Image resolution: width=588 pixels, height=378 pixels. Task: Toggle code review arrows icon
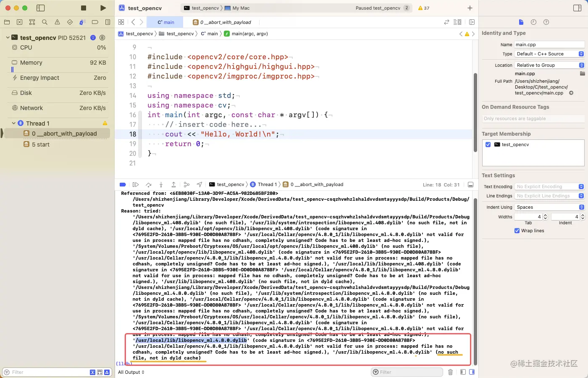[446, 22]
